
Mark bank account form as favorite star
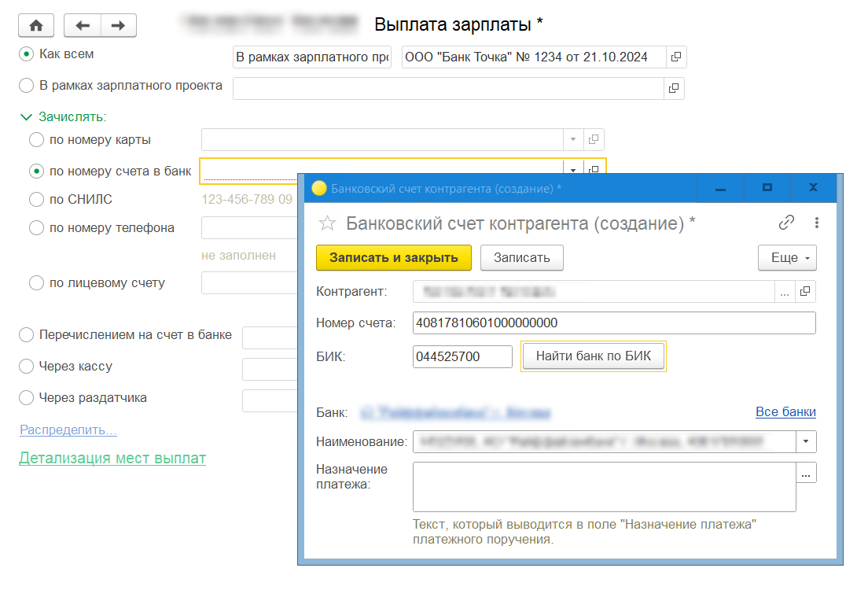point(326,223)
